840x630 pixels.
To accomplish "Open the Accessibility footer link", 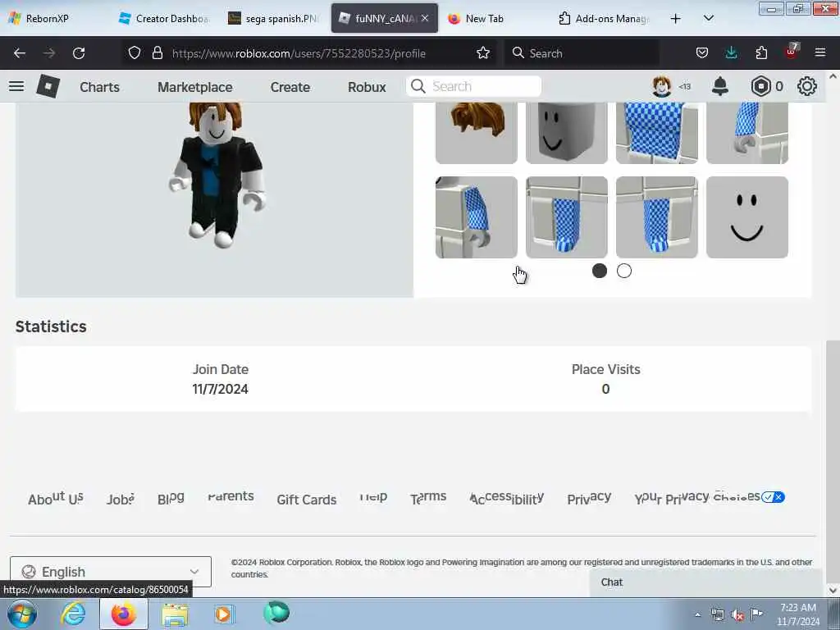I will click(x=507, y=498).
